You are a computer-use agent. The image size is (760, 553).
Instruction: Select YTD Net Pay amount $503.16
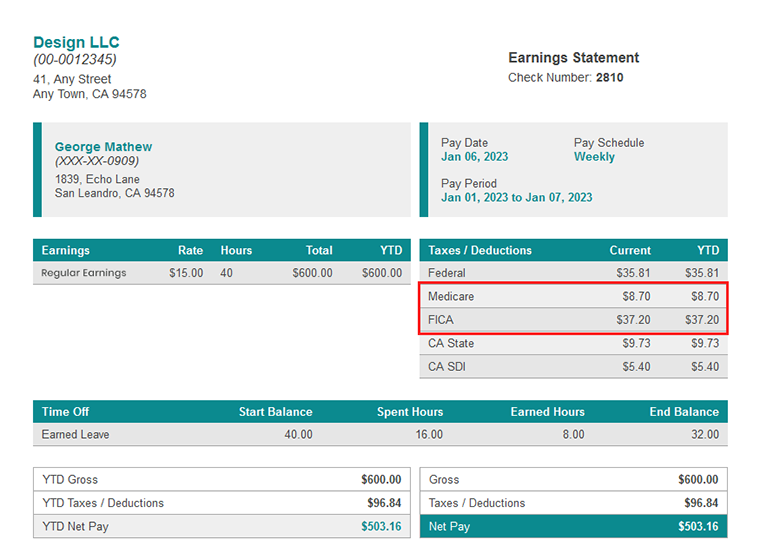pyautogui.click(x=381, y=526)
